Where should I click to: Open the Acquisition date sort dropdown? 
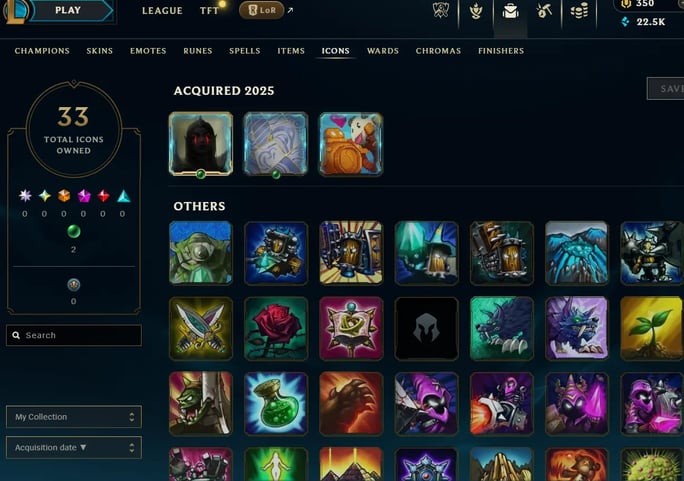[x=74, y=447]
